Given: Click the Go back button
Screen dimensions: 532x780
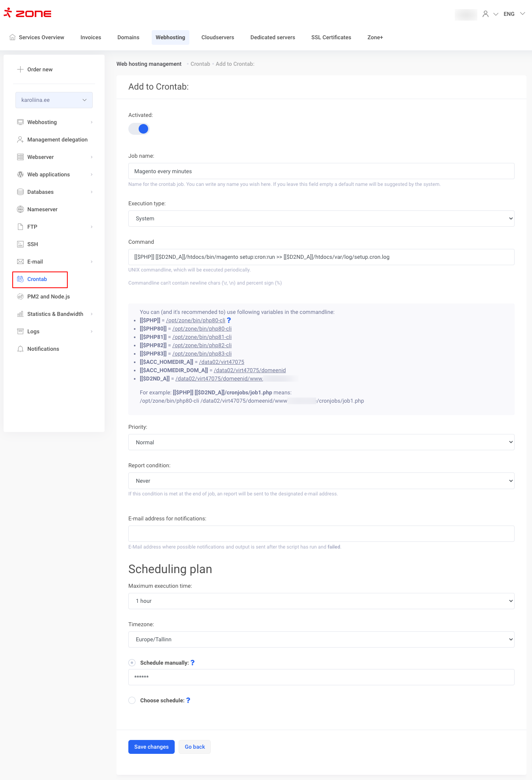Looking at the screenshot, I should (x=194, y=747).
